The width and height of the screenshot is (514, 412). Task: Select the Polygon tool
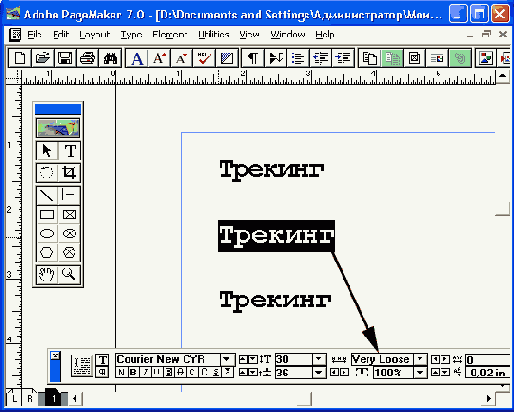coord(47,252)
